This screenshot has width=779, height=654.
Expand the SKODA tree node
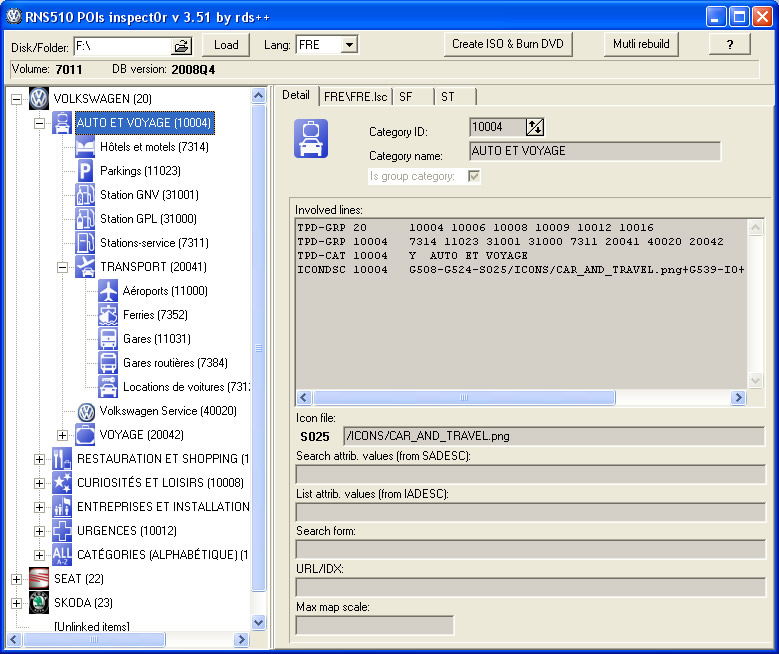(x=16, y=603)
